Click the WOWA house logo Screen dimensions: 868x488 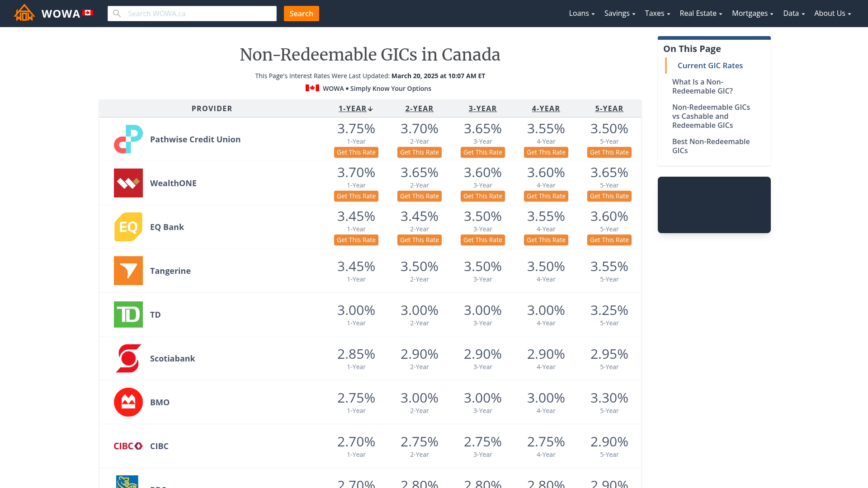[24, 13]
